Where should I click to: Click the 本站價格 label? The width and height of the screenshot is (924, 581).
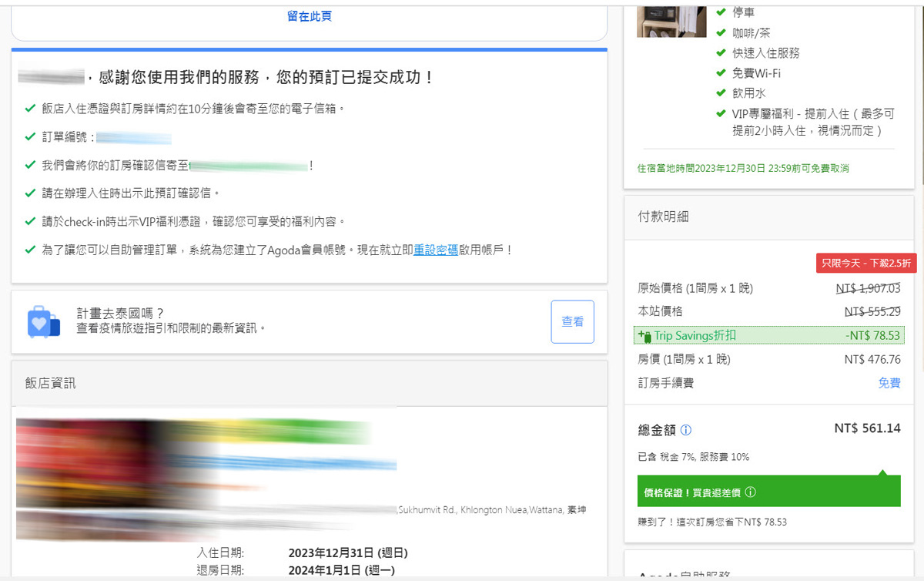tap(660, 311)
